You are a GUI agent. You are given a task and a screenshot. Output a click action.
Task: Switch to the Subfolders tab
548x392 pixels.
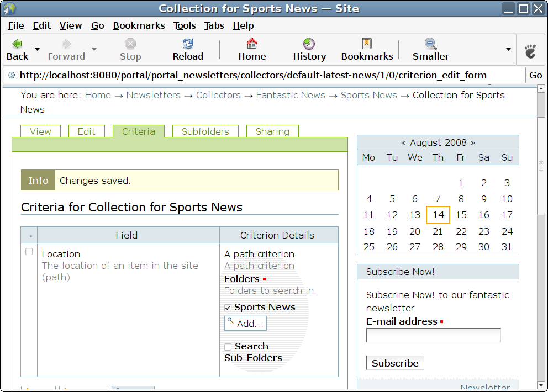pyautogui.click(x=205, y=131)
